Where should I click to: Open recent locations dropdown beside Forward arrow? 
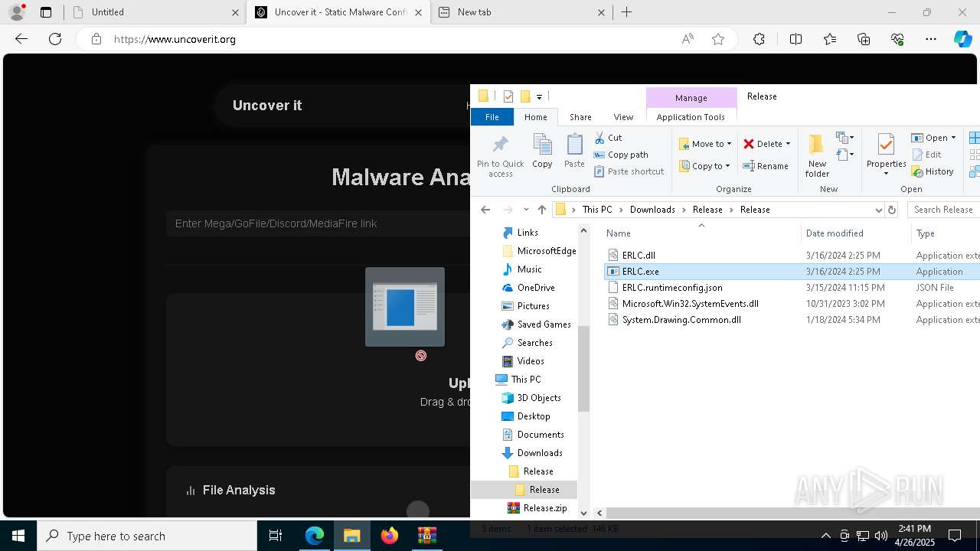pyautogui.click(x=526, y=210)
